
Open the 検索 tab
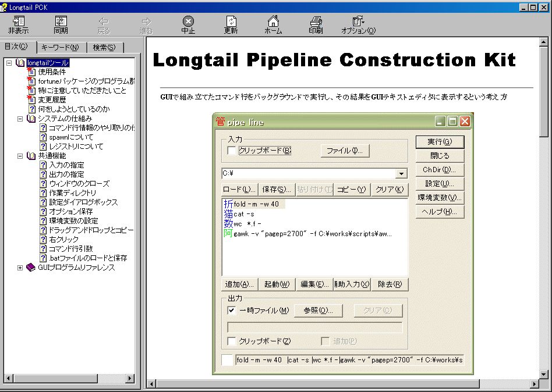(x=108, y=48)
